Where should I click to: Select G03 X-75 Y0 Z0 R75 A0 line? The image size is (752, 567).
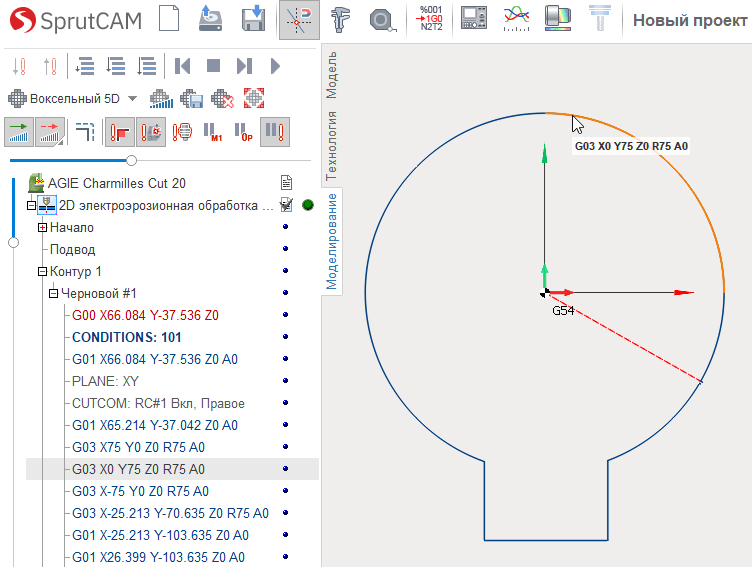point(141,491)
